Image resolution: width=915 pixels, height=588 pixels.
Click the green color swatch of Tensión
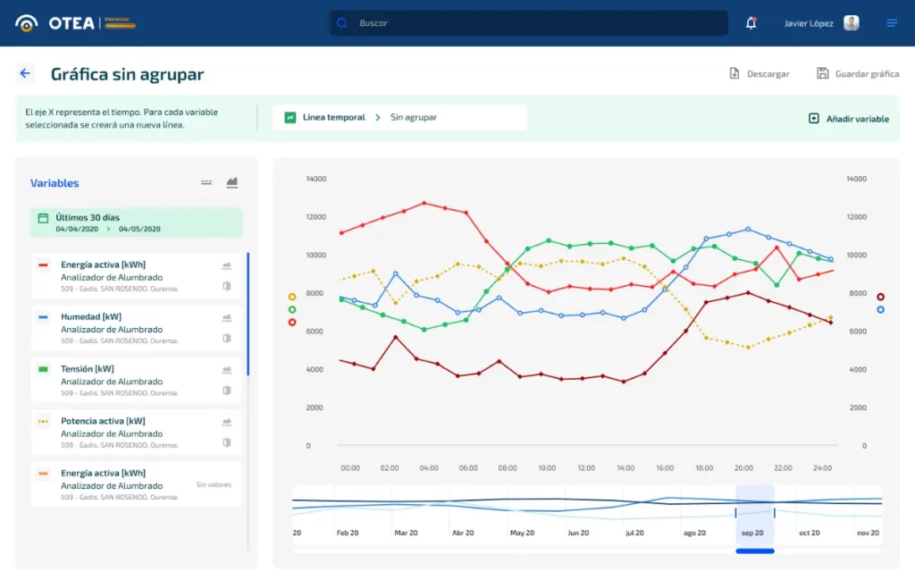43,369
